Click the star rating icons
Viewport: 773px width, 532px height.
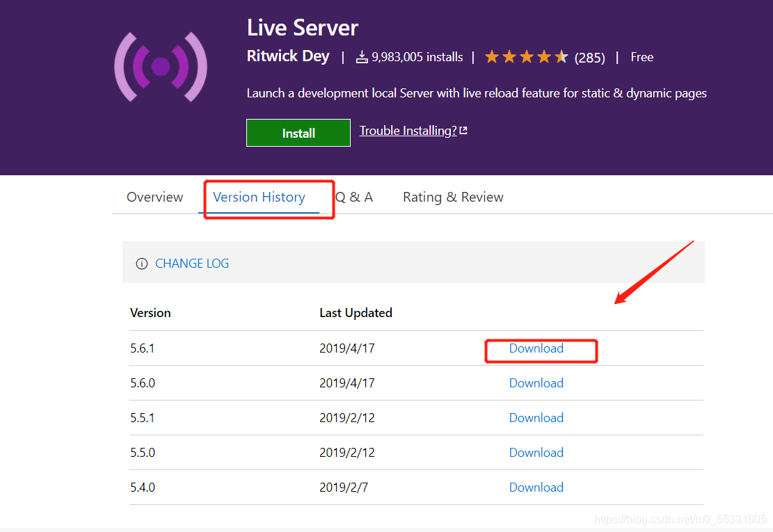[527, 57]
